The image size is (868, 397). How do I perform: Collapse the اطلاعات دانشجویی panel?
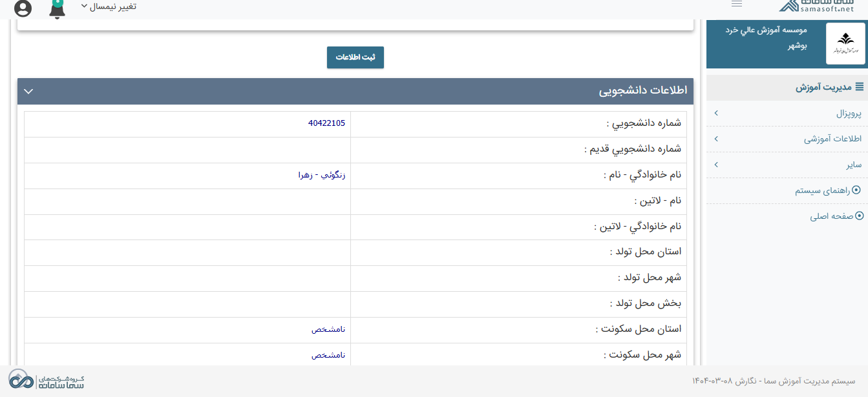(x=28, y=92)
